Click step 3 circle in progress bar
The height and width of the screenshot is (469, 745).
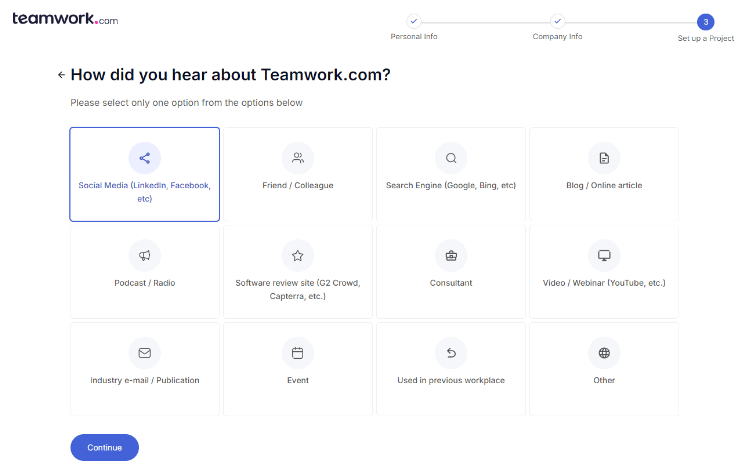tap(706, 22)
